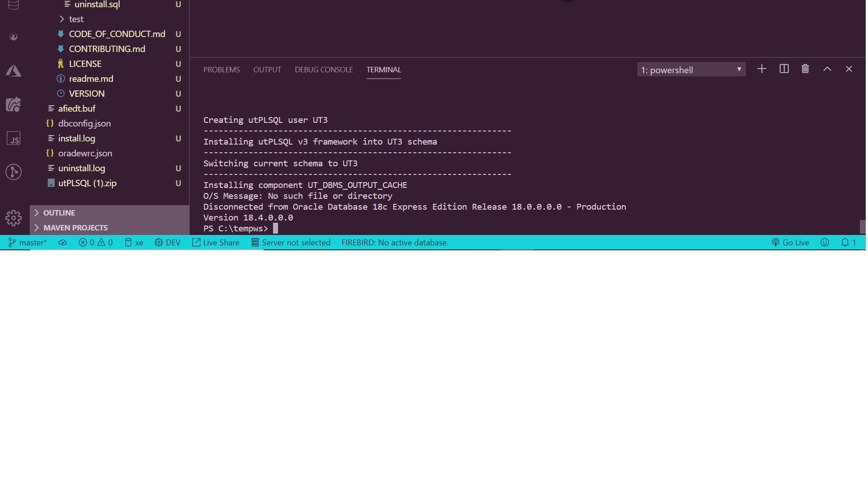Open the Azure icon in activity bar
The height and width of the screenshot is (488, 868).
pyautogui.click(x=14, y=71)
